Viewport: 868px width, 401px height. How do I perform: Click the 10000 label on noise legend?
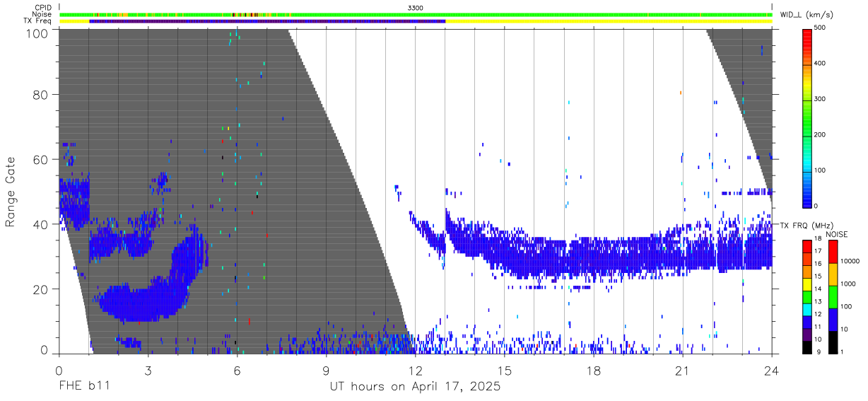[x=849, y=261]
